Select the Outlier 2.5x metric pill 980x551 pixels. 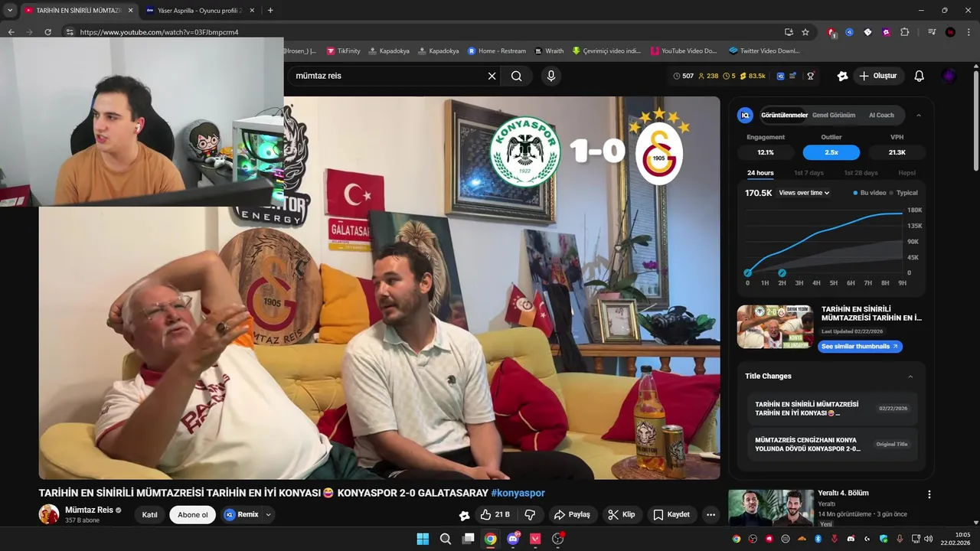(x=831, y=152)
